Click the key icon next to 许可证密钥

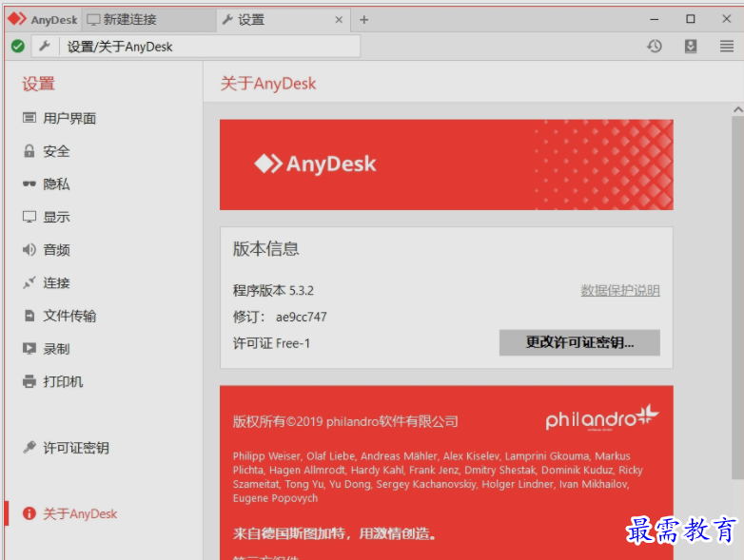click(x=29, y=447)
